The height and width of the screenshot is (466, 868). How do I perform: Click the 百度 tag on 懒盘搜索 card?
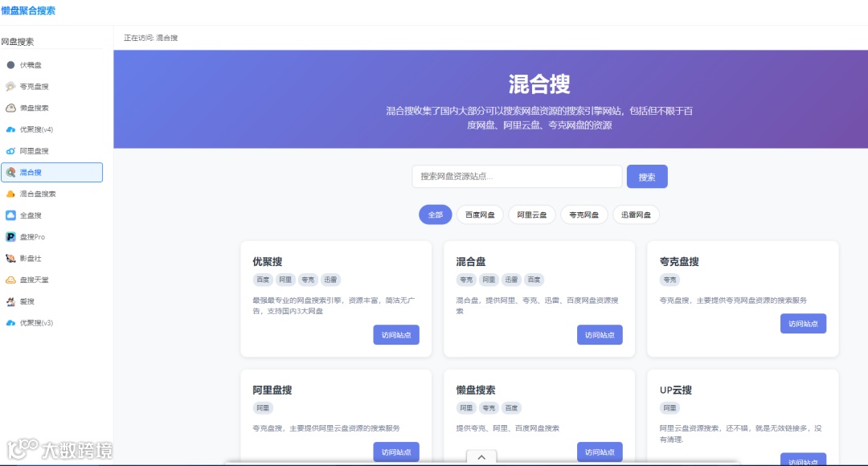(x=511, y=408)
